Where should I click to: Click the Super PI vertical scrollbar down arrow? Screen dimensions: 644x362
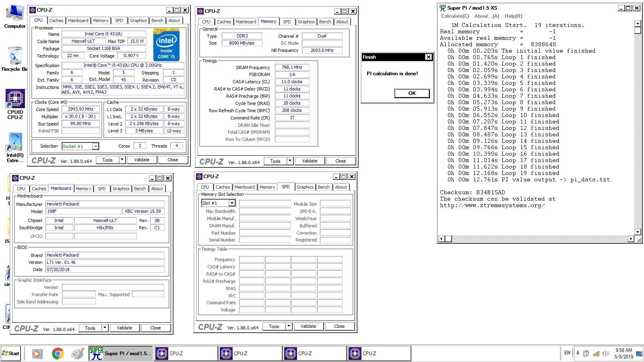pos(638,232)
